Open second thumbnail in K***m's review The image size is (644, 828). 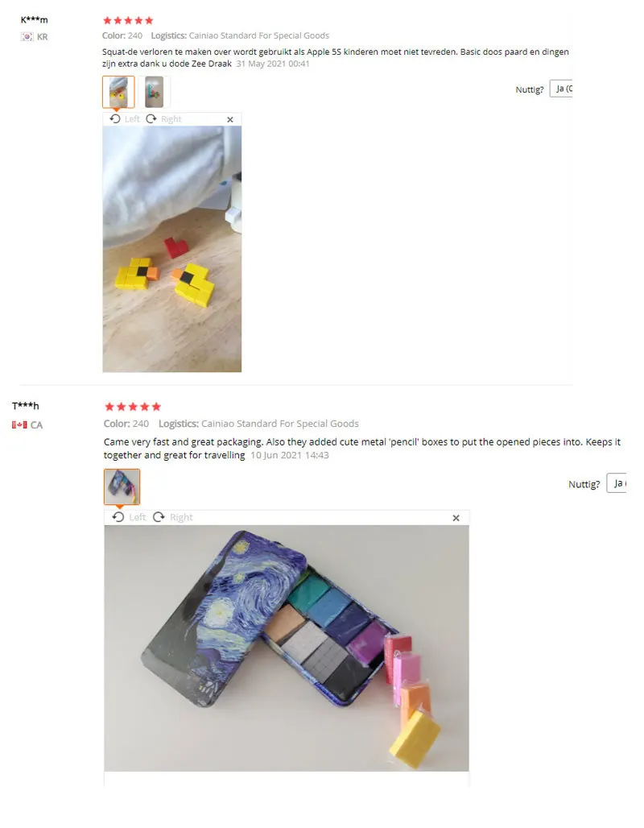click(x=154, y=92)
